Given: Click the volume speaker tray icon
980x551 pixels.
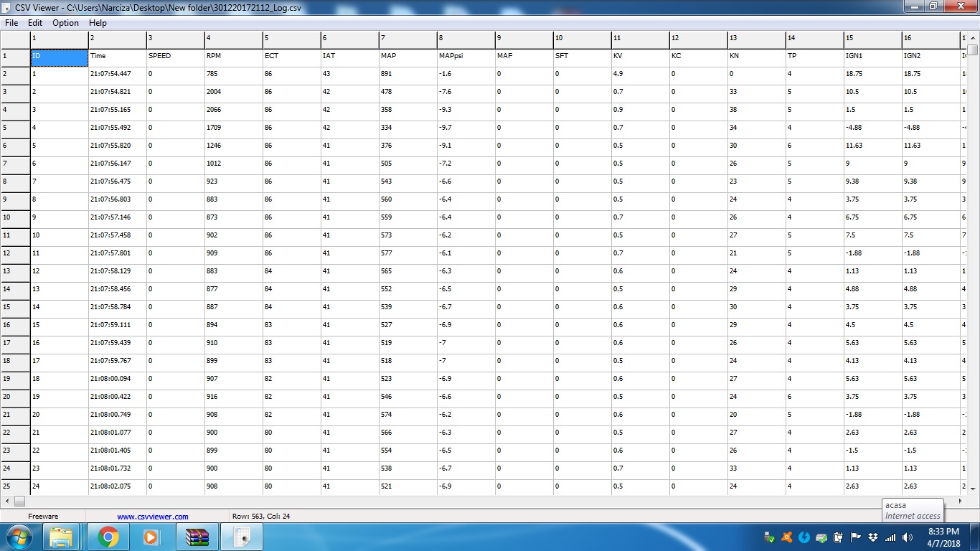Looking at the screenshot, I should pyautogui.click(x=908, y=537).
